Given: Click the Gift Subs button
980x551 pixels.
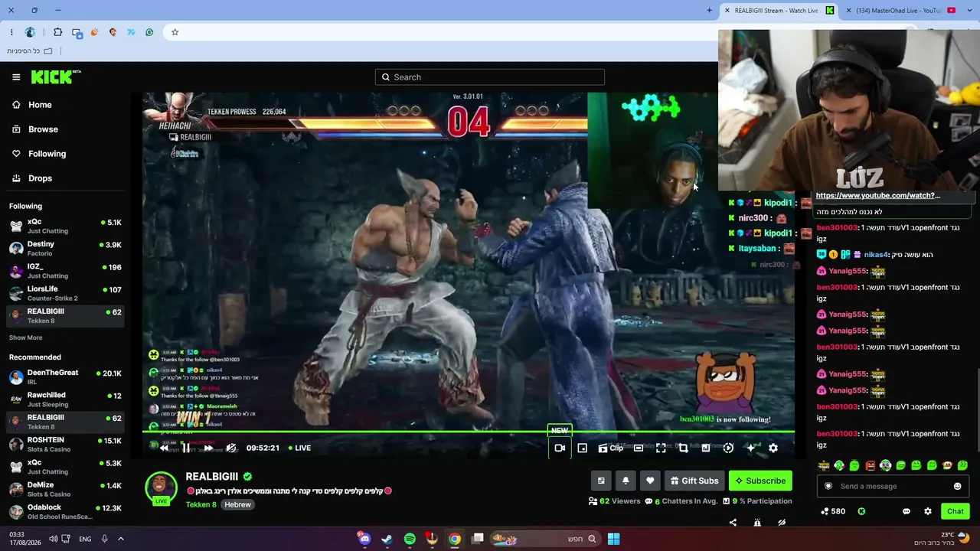Looking at the screenshot, I should pos(694,481).
